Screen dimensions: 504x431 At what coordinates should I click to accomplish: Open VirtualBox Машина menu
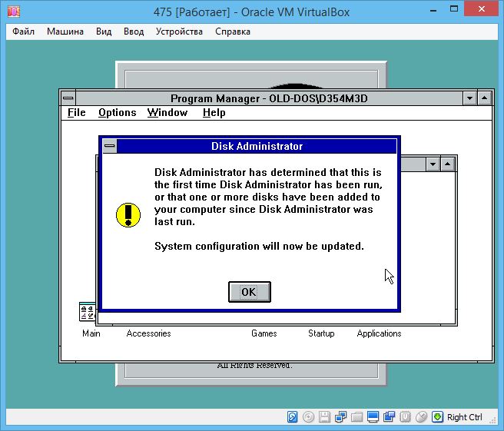click(65, 31)
